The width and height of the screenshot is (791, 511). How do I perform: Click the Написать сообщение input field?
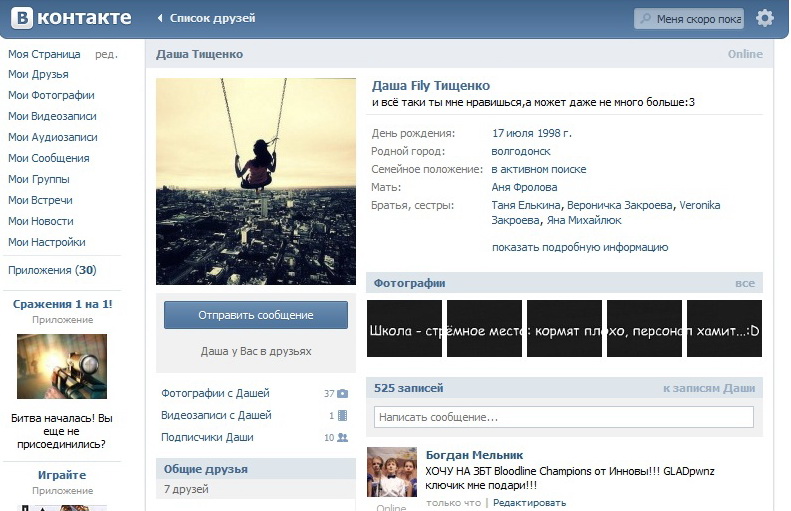[563, 417]
